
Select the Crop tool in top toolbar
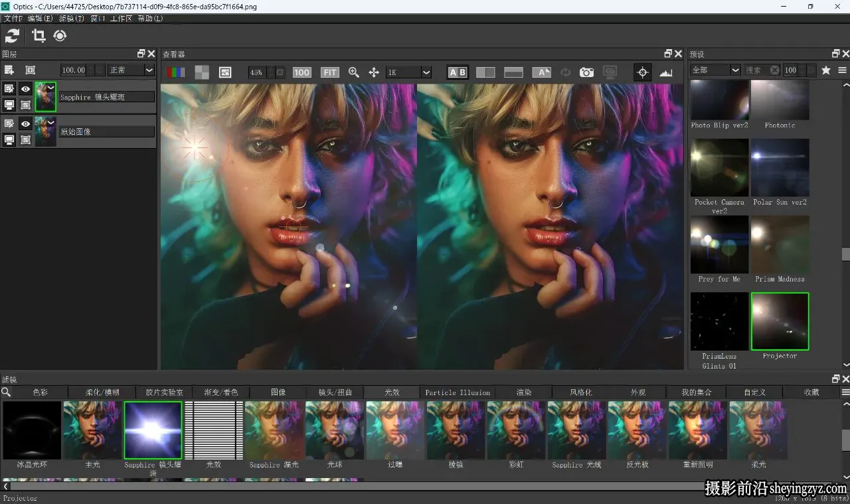(x=39, y=36)
